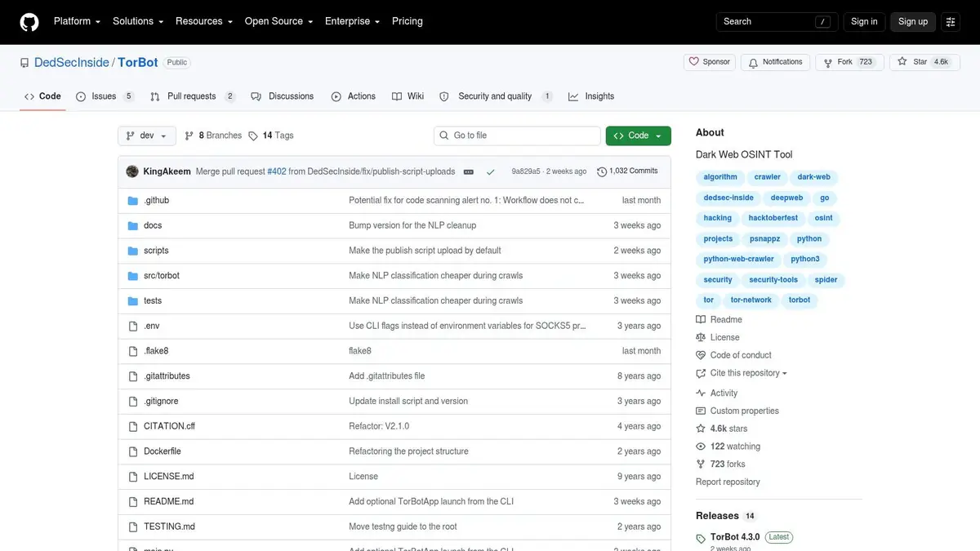The image size is (980, 551).
Task: Click the GitHub logo icon
Action: coord(29,22)
